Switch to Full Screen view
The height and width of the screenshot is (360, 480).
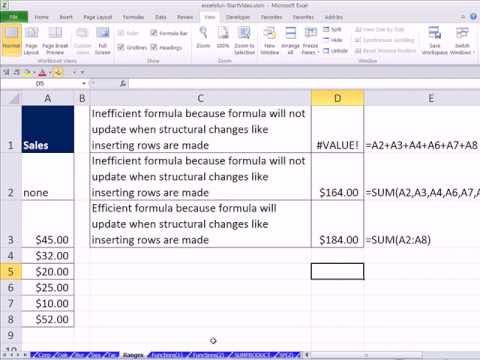[x=103, y=40]
